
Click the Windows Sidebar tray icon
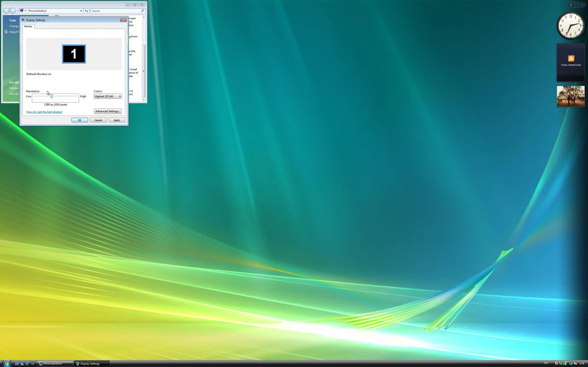pos(565,363)
